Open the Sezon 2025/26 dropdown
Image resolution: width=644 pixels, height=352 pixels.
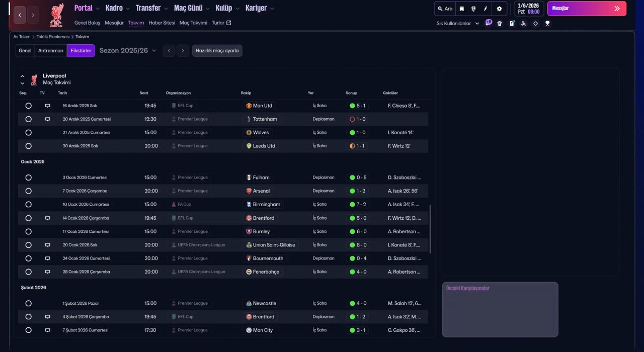pyautogui.click(x=128, y=51)
